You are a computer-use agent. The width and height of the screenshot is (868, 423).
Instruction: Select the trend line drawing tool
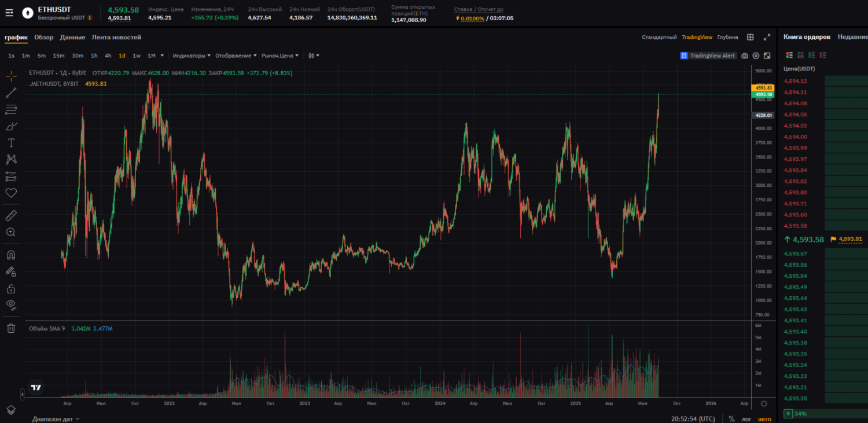(11, 93)
